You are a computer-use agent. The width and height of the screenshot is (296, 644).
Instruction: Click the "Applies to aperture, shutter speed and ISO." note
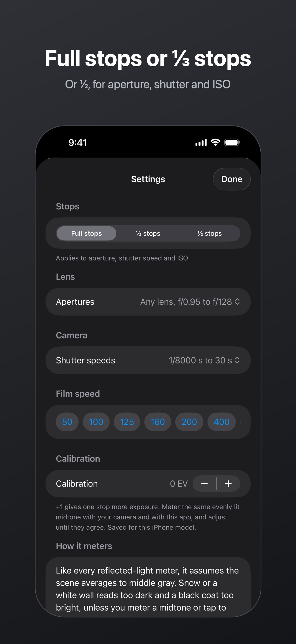(x=123, y=258)
